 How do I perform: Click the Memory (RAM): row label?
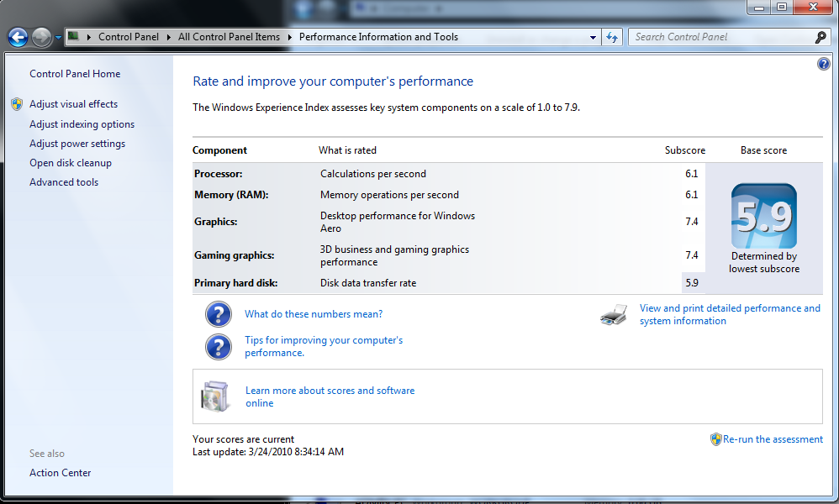tap(231, 195)
